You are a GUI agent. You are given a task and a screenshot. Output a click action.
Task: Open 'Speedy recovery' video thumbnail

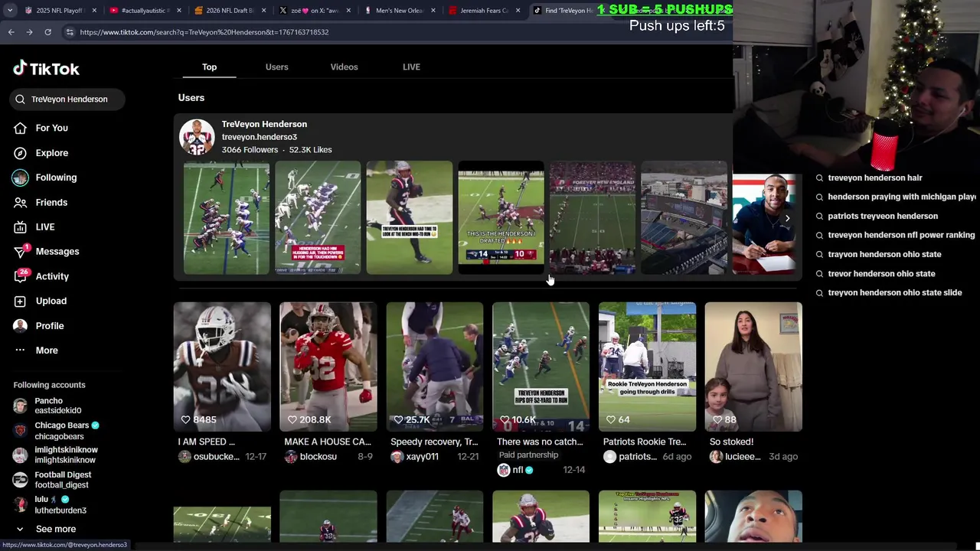(434, 367)
